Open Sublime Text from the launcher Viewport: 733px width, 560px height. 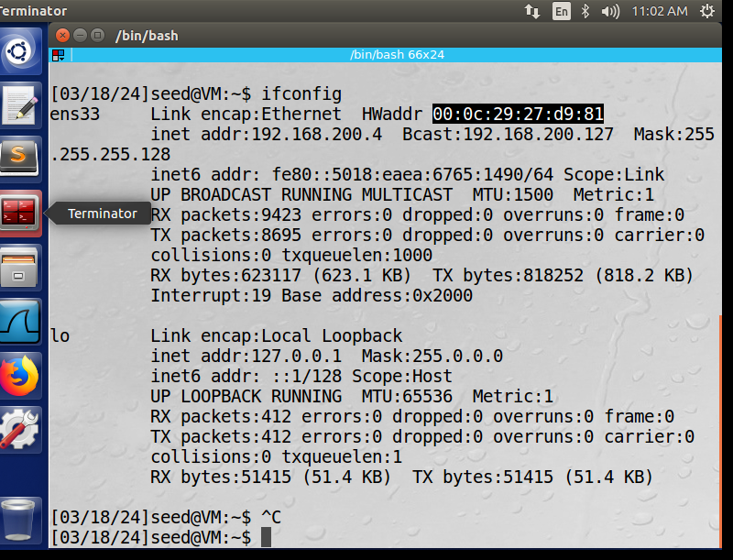pyautogui.click(x=19, y=159)
